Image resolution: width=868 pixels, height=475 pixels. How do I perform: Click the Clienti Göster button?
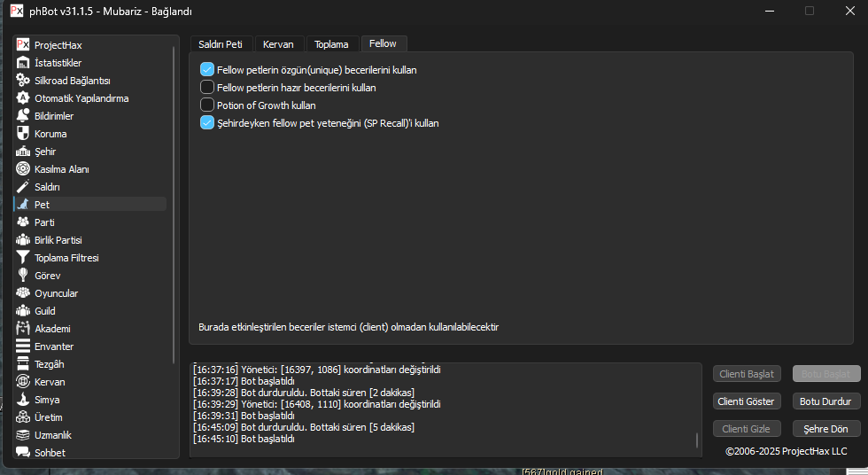pos(747,401)
